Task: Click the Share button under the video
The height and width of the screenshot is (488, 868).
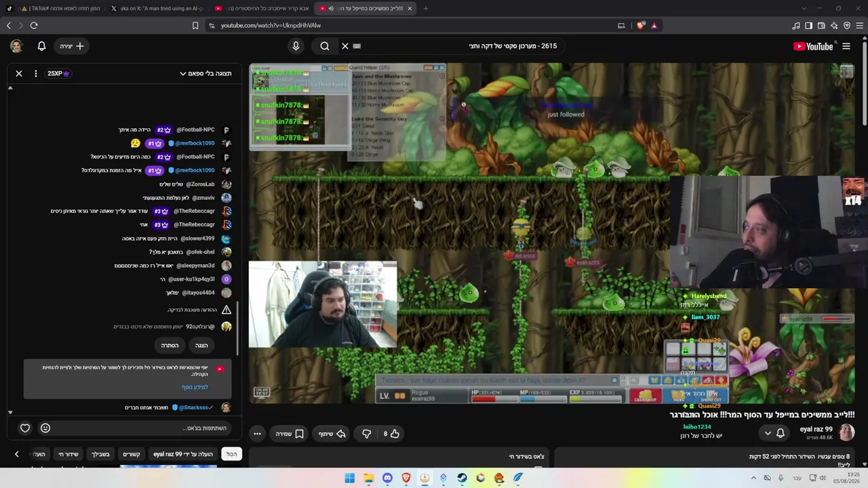Action: (x=332, y=434)
